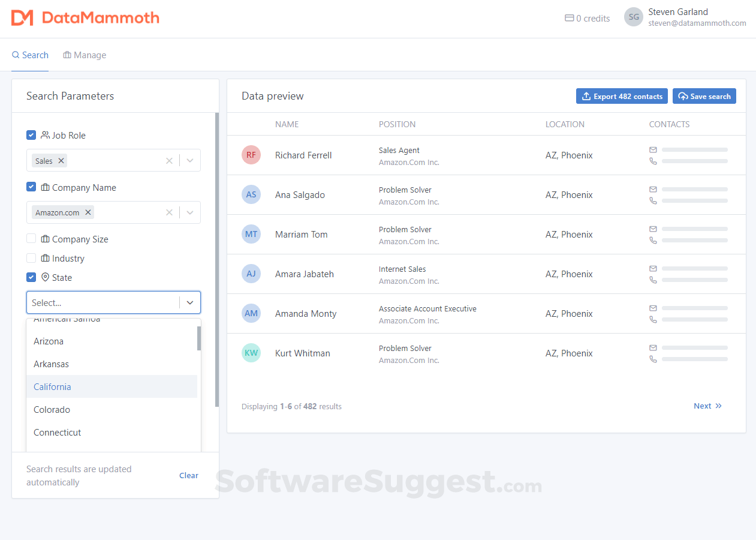Click Ana Salgado's AS avatar
The image size is (756, 540).
pos(251,194)
